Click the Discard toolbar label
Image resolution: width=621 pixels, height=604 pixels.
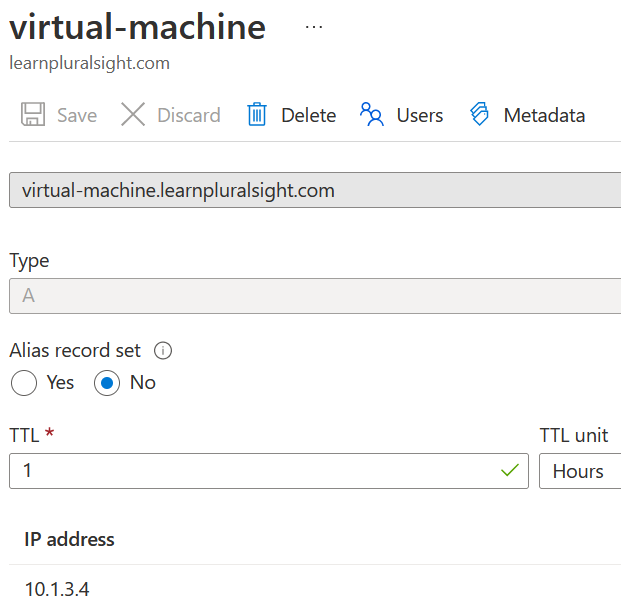pyautogui.click(x=189, y=116)
